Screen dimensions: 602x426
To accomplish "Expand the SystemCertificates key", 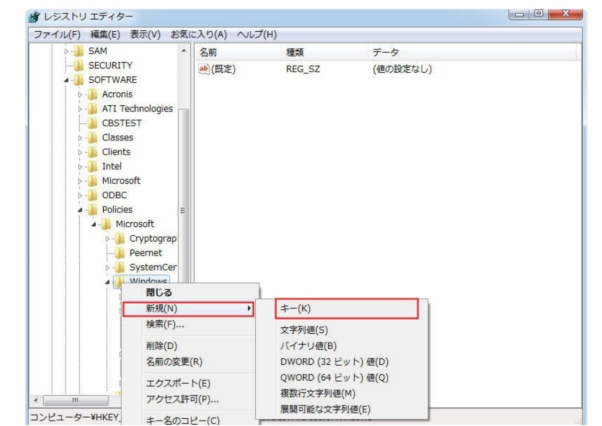I will [108, 267].
